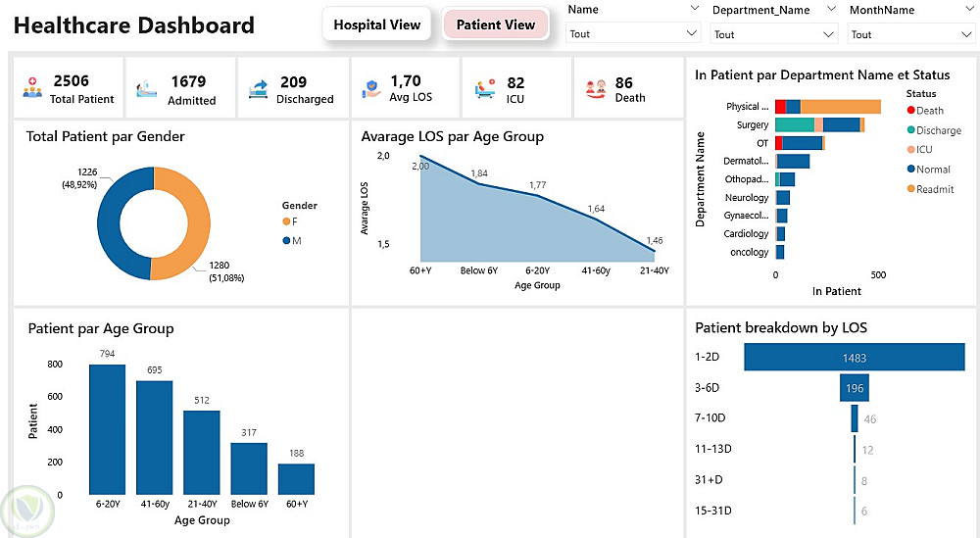Click the Admitted patient bed icon
This screenshot has height=538, width=980.
[145, 89]
